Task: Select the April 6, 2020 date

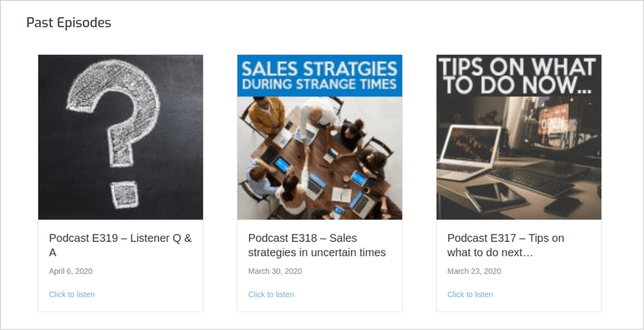Action: click(71, 271)
